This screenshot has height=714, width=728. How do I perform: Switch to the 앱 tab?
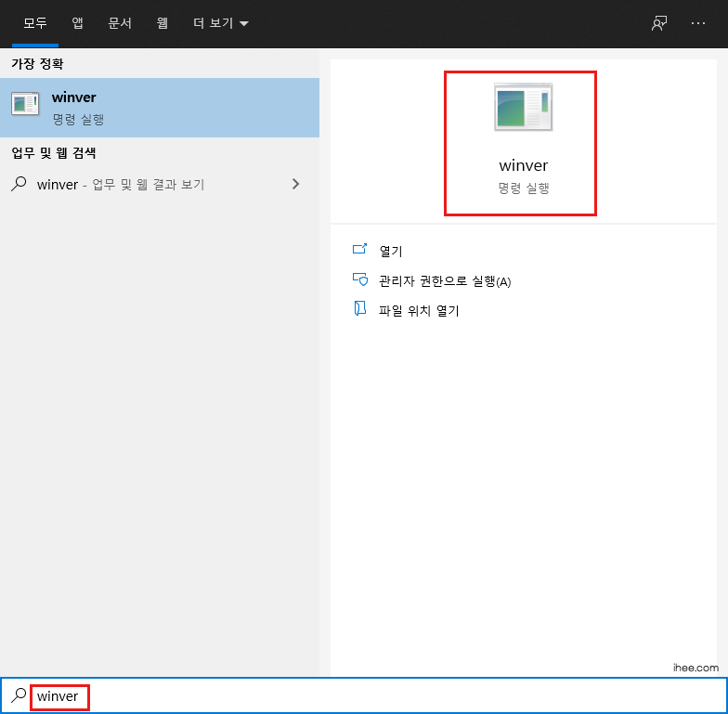coord(78,23)
